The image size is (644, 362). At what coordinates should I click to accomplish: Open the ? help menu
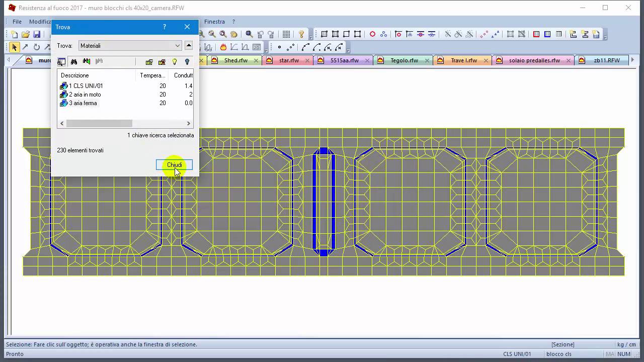(233, 22)
